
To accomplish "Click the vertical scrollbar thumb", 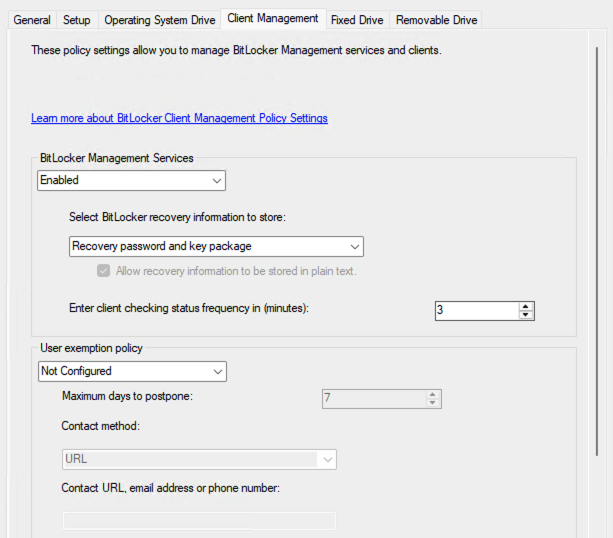I will pyautogui.click(x=597, y=251).
